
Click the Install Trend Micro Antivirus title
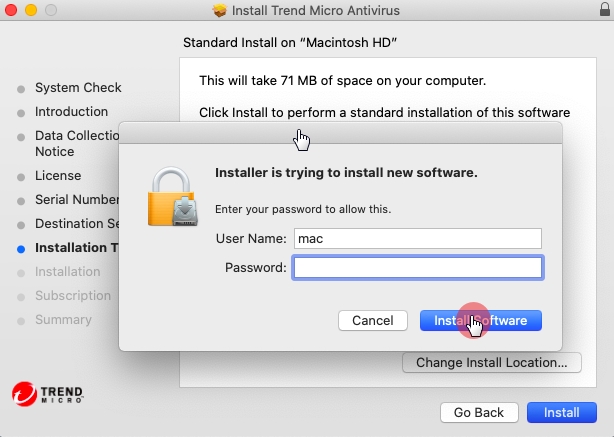point(316,11)
